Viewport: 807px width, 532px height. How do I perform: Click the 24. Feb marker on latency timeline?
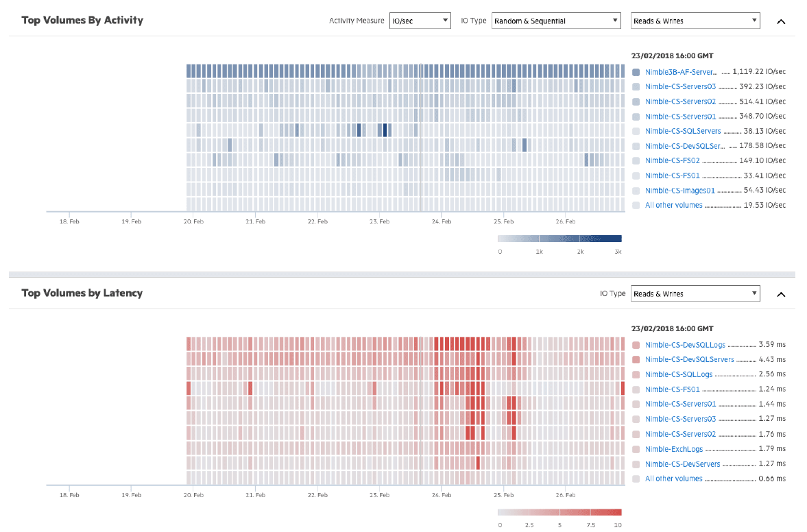tap(442, 495)
